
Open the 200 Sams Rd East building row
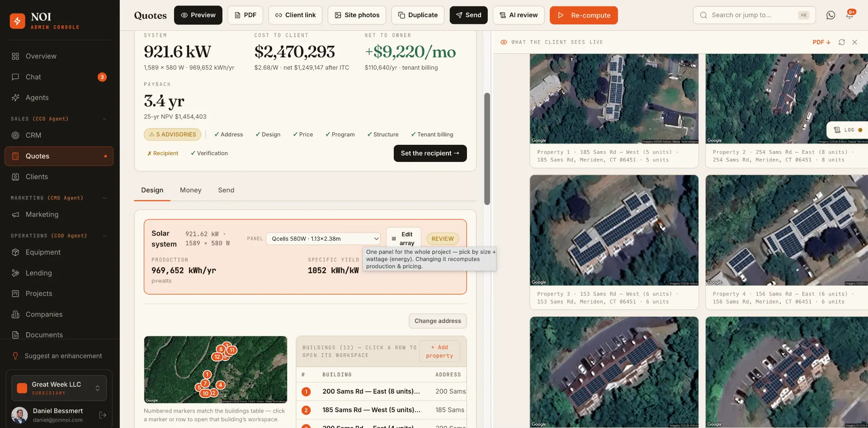pos(381,392)
